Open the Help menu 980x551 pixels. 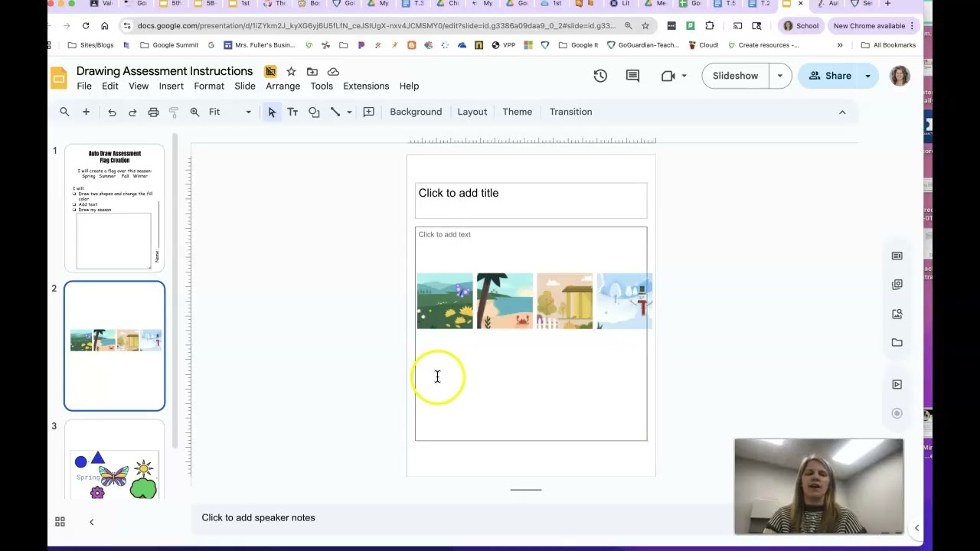(409, 86)
